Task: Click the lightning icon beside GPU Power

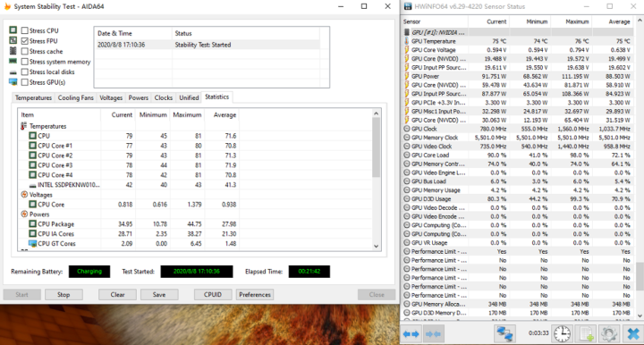Action: point(407,76)
